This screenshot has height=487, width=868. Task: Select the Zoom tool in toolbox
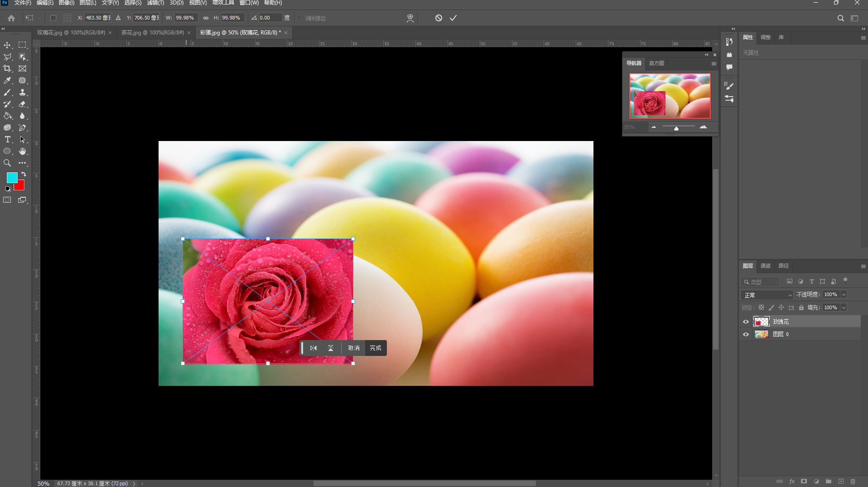(x=7, y=163)
